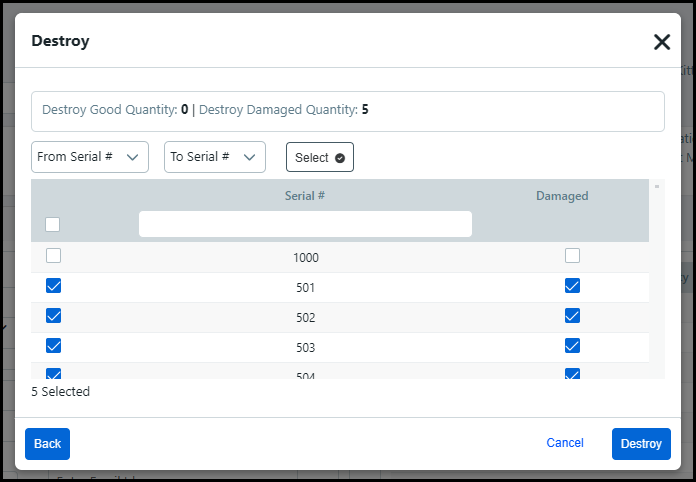Close the Destroy dialog with X icon
Image resolution: width=696 pixels, height=482 pixels.
(661, 42)
